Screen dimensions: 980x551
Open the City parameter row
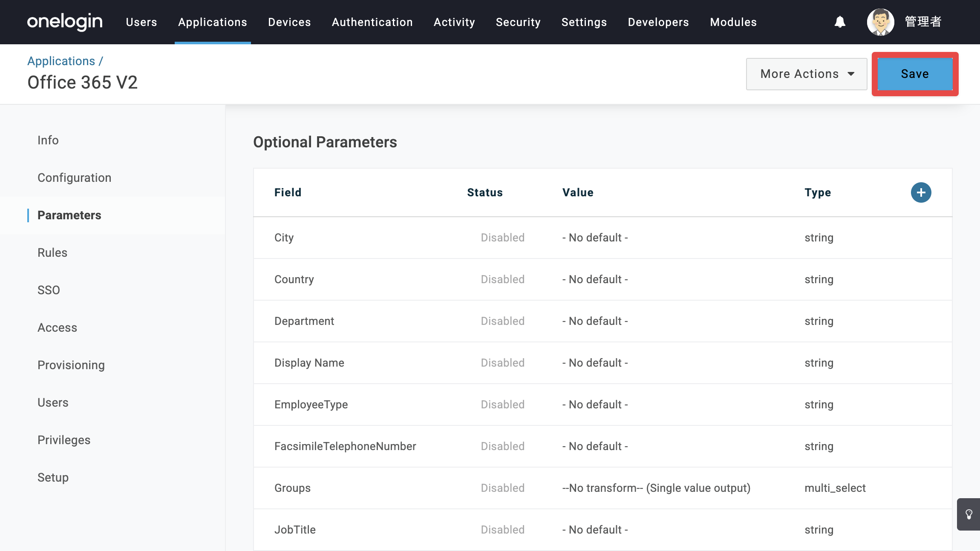(x=602, y=238)
